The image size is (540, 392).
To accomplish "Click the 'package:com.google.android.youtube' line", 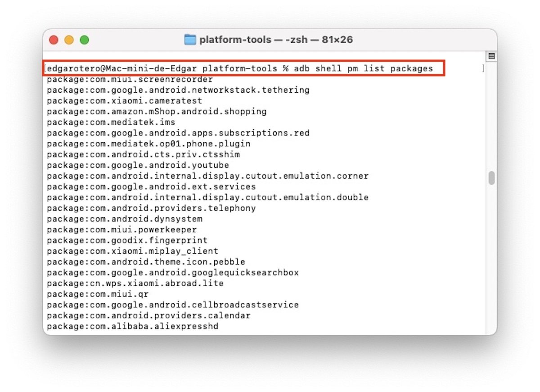I will (x=138, y=165).
